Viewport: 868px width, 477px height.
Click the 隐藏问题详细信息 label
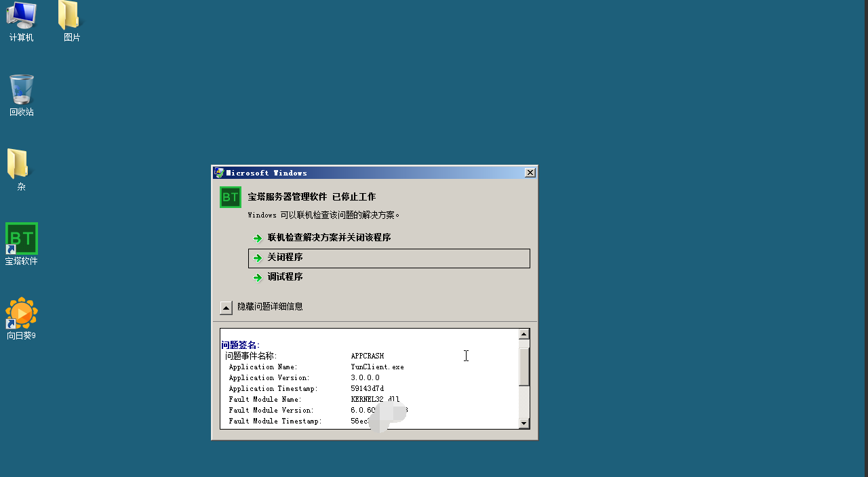[x=270, y=307]
